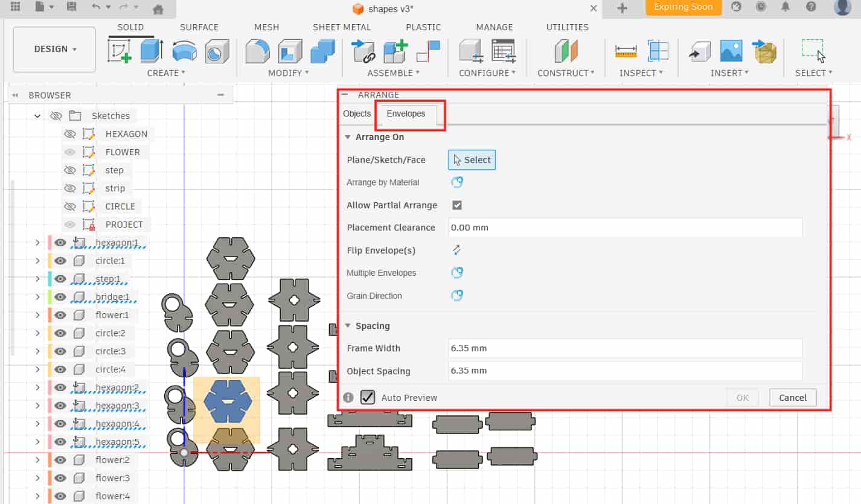The image size is (861, 504).
Task: Select the Fillet tool in Modify
Action: point(257,51)
